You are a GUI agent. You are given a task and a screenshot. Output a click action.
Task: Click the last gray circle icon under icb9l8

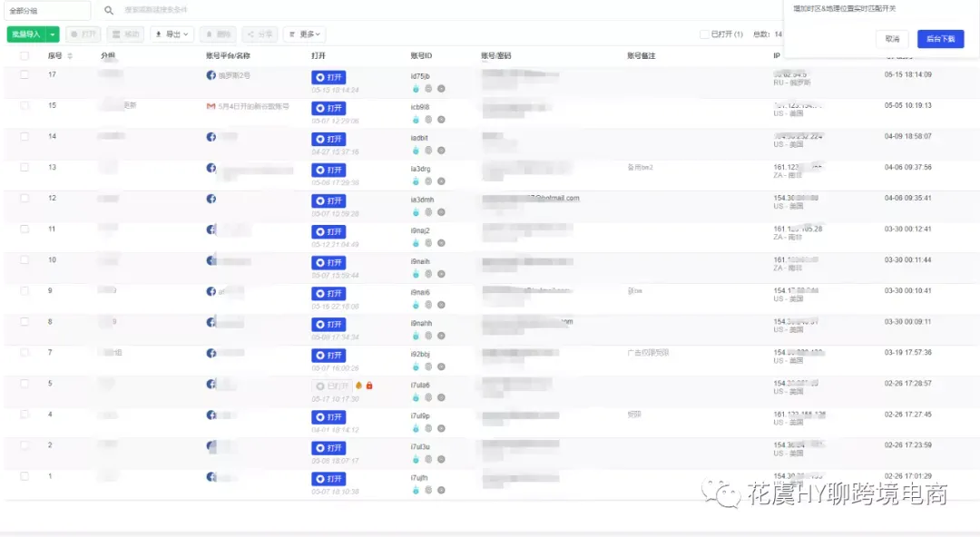441,120
